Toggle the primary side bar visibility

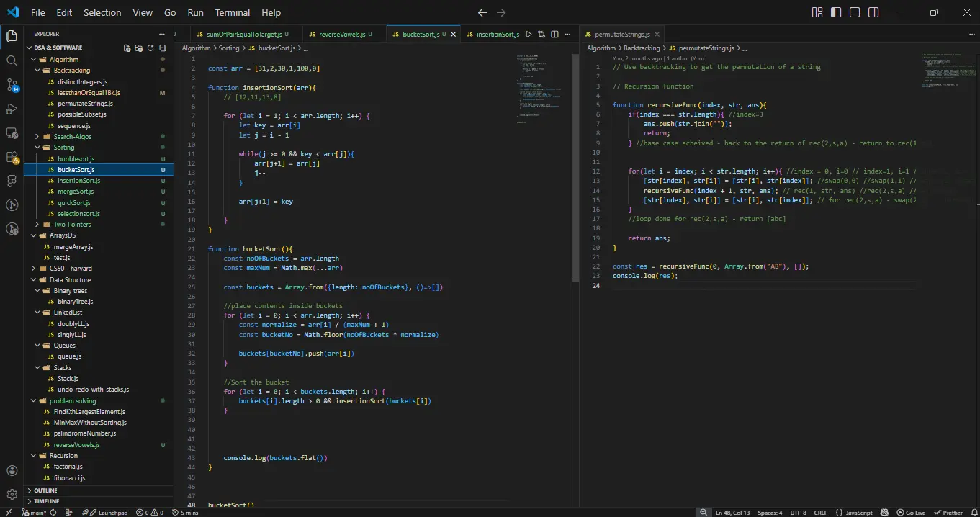[836, 12]
